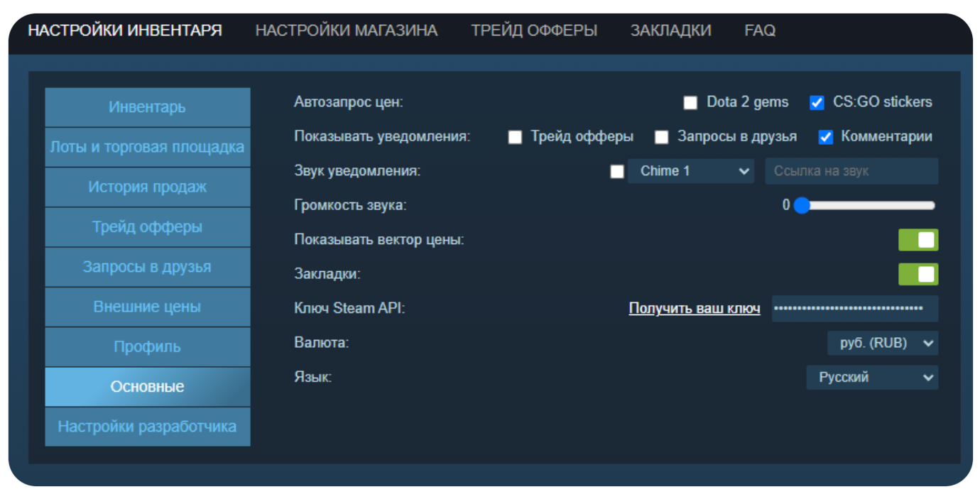The image size is (980, 494).
Task: Open the Русский language dropdown
Action: click(x=871, y=378)
